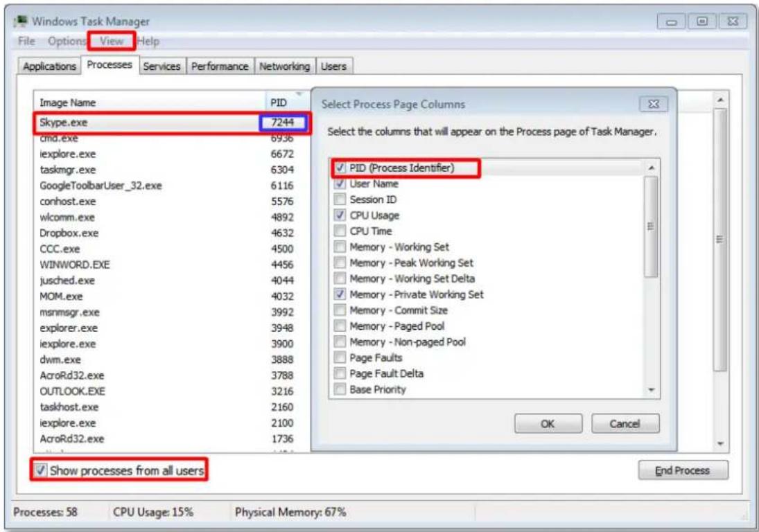The height and width of the screenshot is (532, 759).
Task: Toggle the CPU Usage checkbox
Action: (340, 215)
